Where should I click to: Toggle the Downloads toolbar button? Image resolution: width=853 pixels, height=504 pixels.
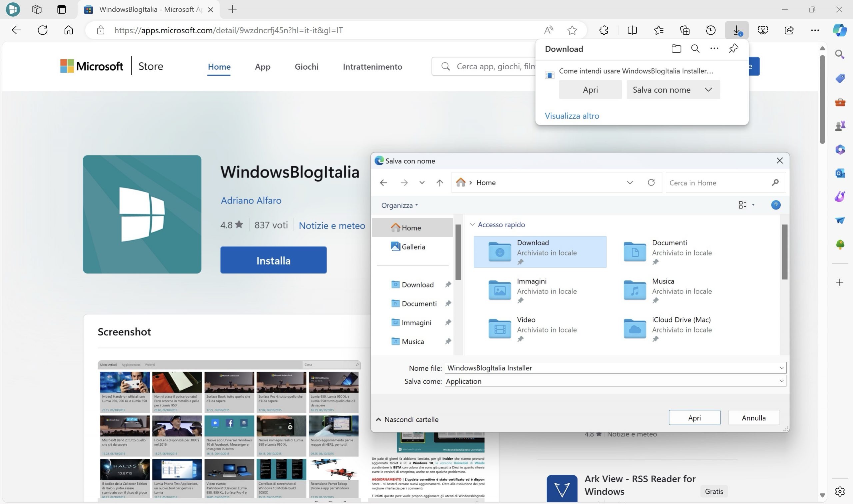(x=737, y=30)
